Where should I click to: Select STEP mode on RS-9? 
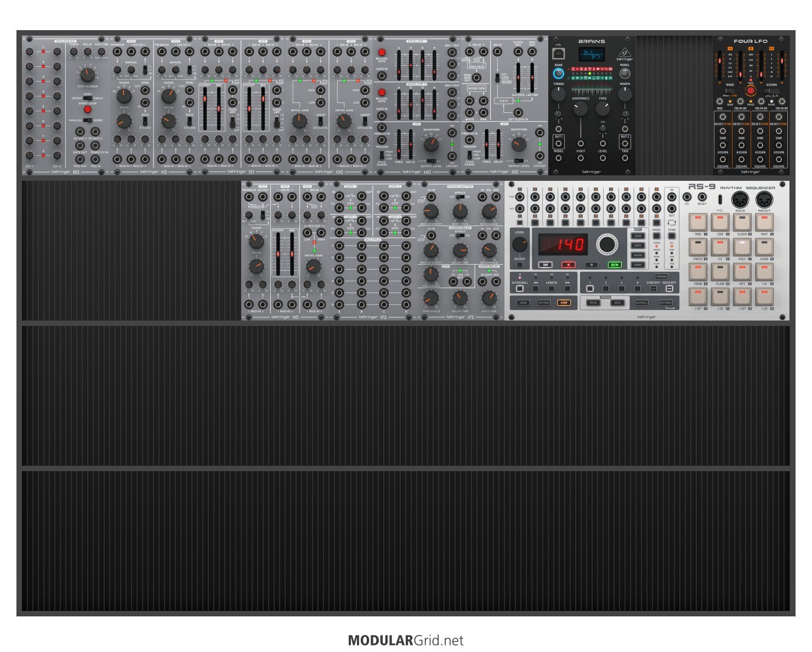(x=564, y=302)
